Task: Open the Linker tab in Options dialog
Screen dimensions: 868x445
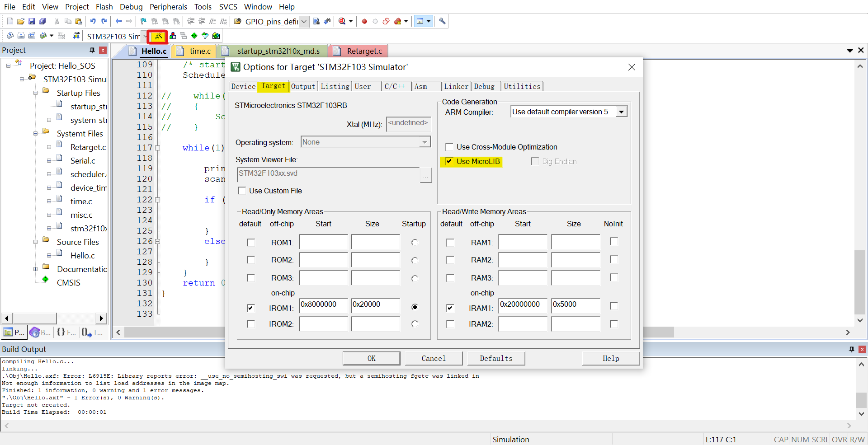Action: 456,86
